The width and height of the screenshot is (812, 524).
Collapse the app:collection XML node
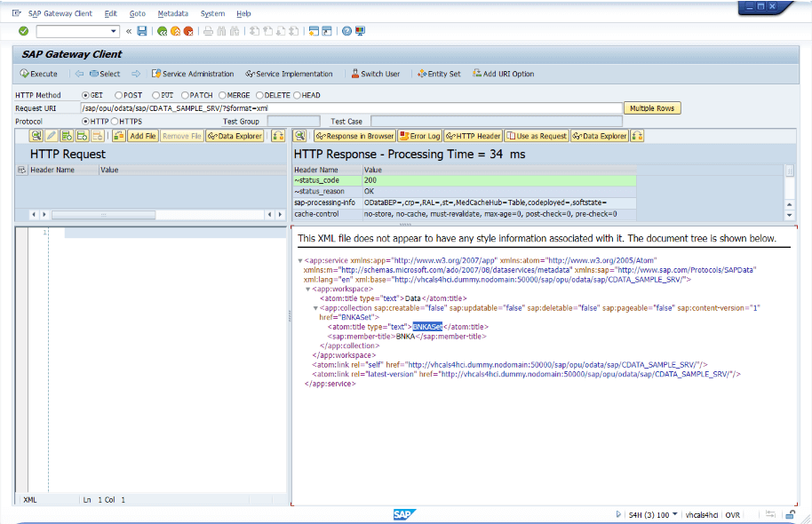click(316, 307)
